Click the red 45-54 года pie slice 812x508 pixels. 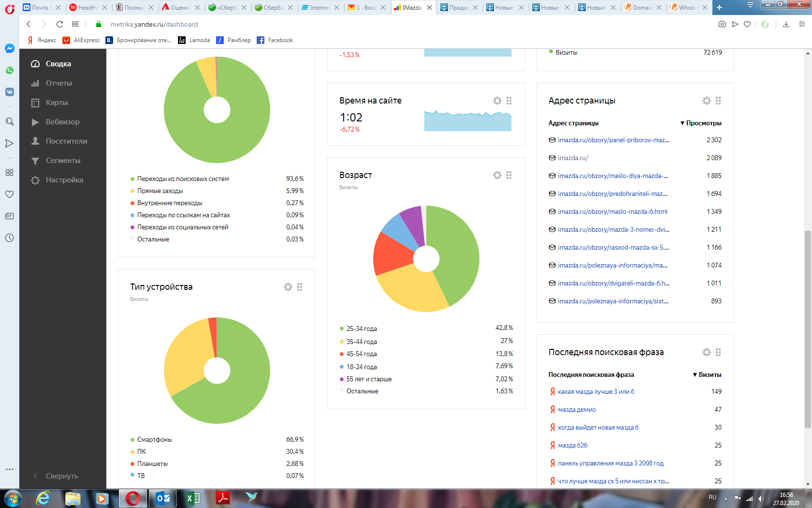[x=393, y=254]
